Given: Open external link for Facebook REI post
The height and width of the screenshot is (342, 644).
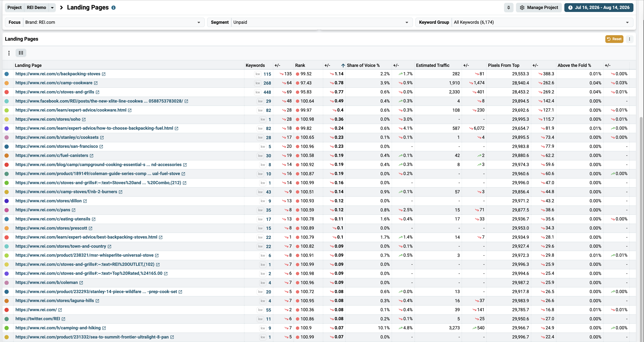Looking at the screenshot, I should (x=186, y=101).
